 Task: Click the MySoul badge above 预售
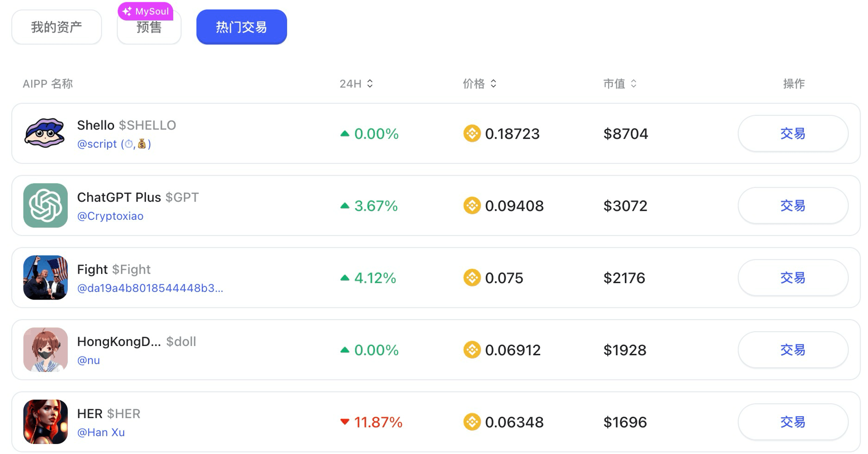145,11
